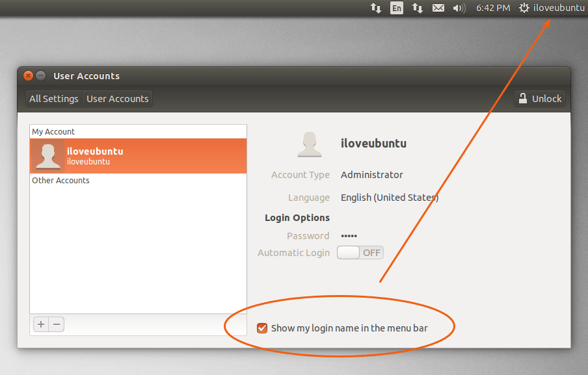Click the session gear icon in top bar
Screen dimensions: 588x375
[x=524, y=8]
